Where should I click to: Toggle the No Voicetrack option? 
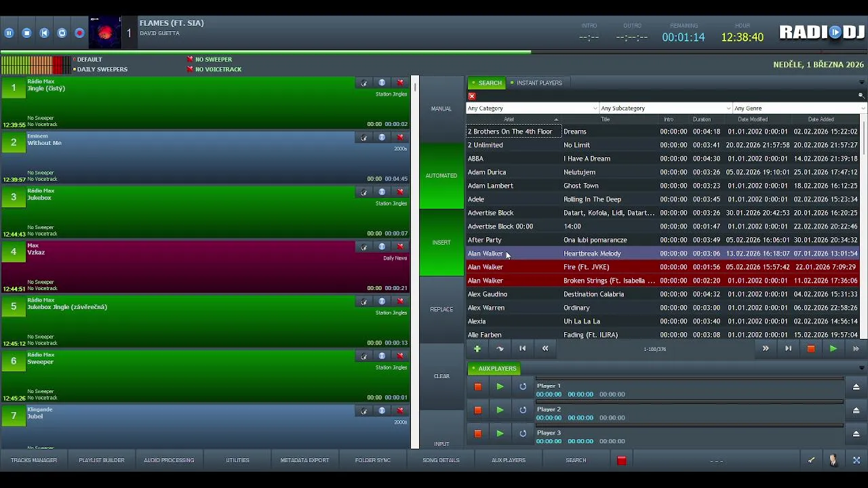pos(214,69)
